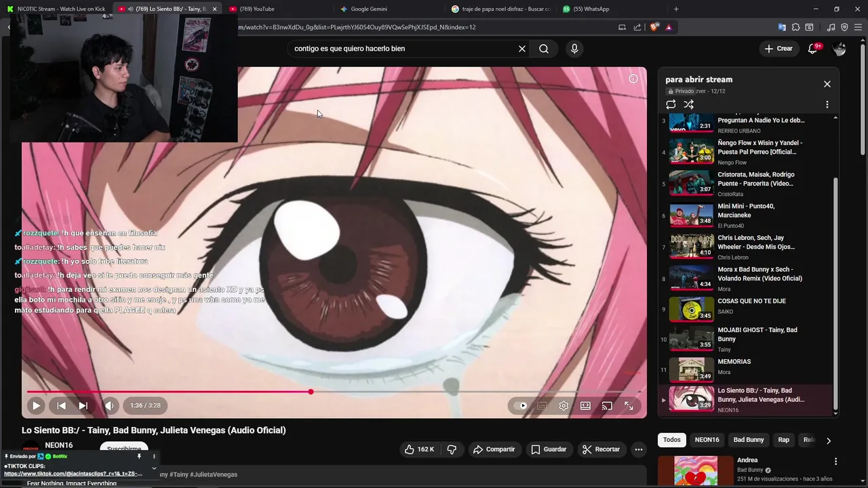This screenshot has width=868, height=488.
Task: Open the Andrea recommended video thumbnail
Action: tap(696, 471)
